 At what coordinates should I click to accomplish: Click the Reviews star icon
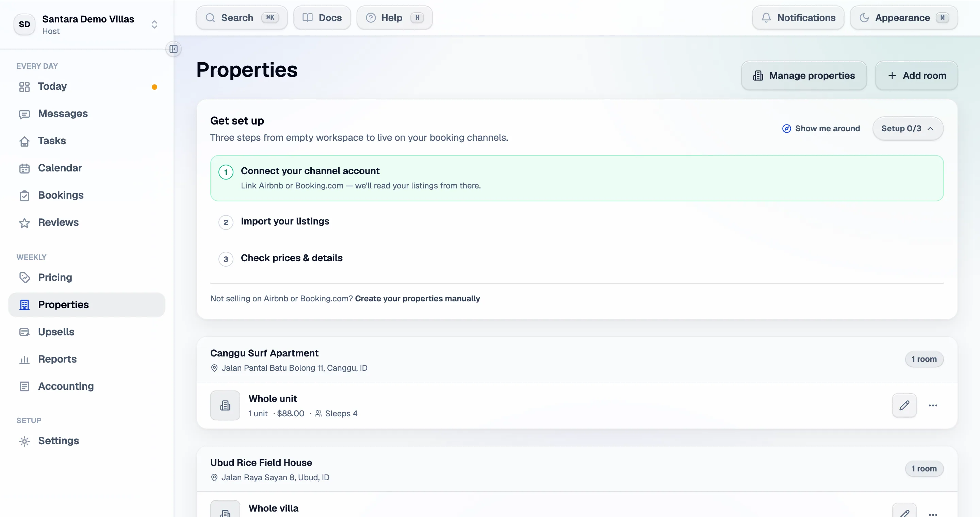pos(24,223)
